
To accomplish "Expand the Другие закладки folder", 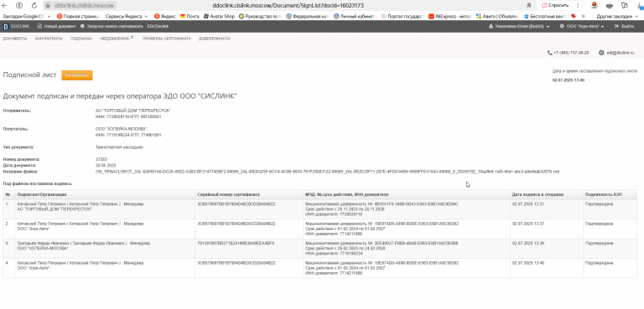I will click(617, 17).
